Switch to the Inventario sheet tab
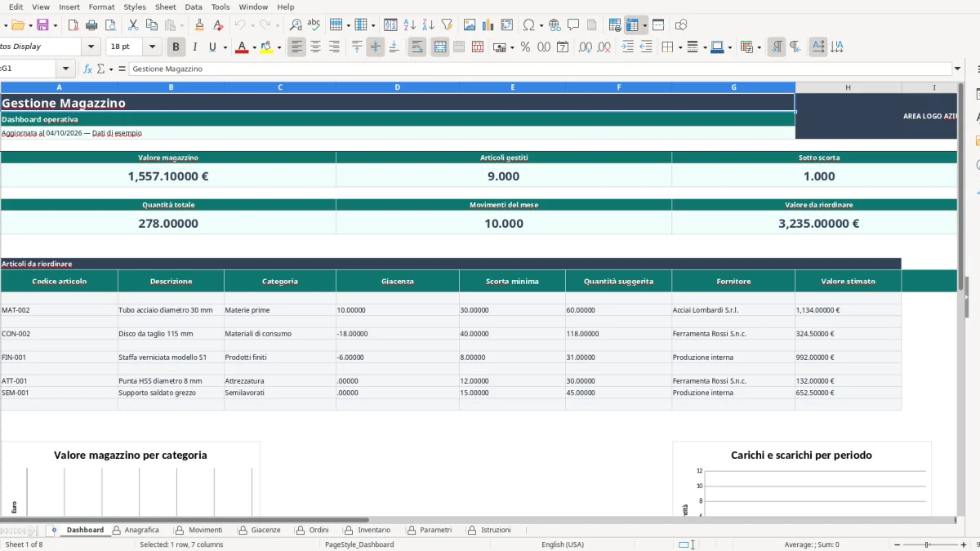This screenshot has height=551, width=980. point(374,530)
